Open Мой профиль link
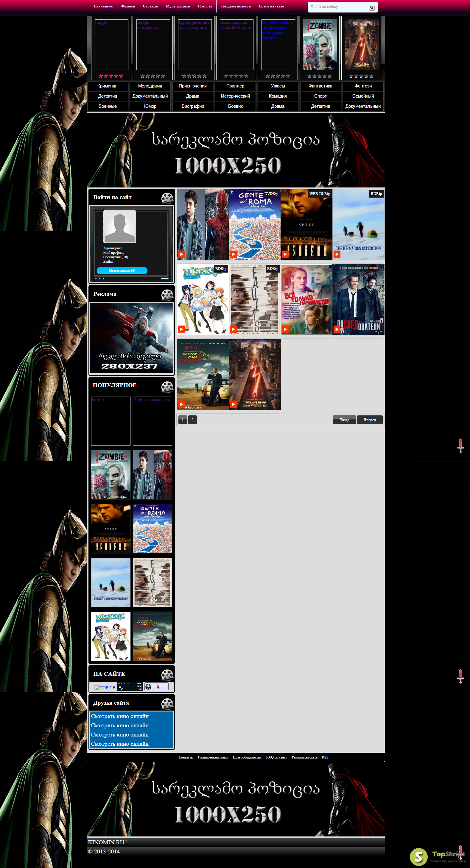Screen dimensions: 470x868 coord(113,252)
